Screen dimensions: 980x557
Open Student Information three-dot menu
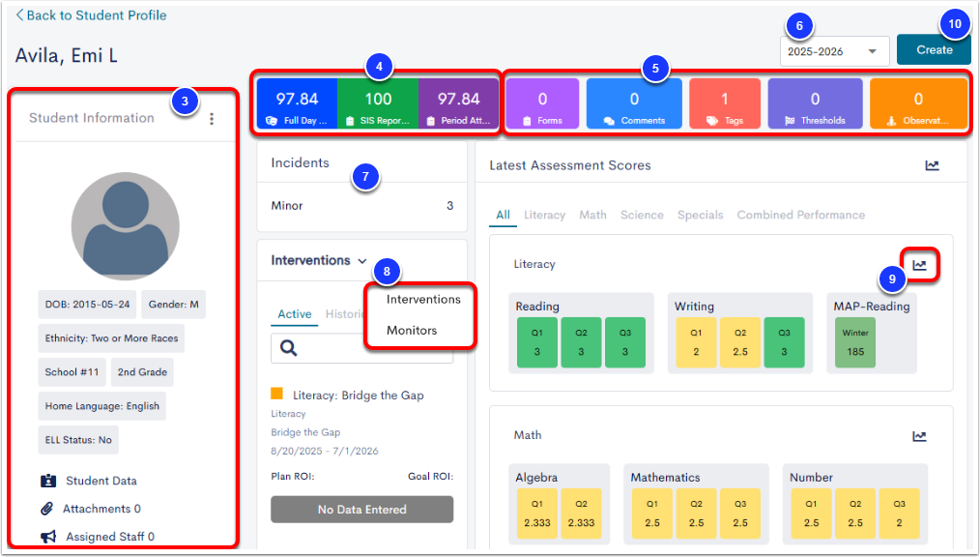point(212,119)
